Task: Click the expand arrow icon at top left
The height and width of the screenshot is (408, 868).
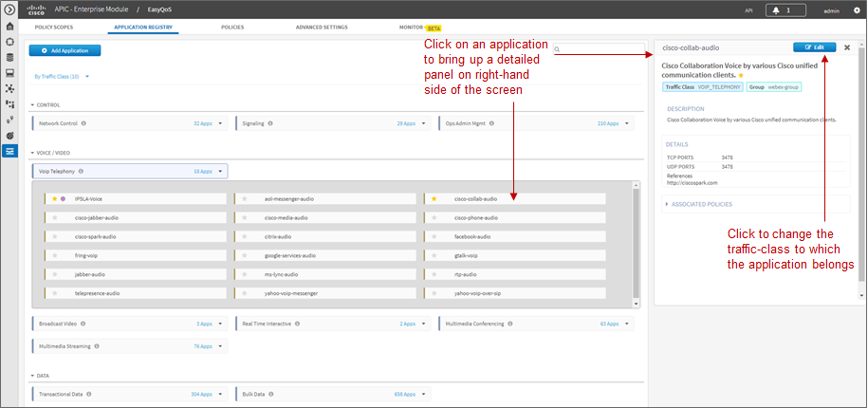Action: 9,9
